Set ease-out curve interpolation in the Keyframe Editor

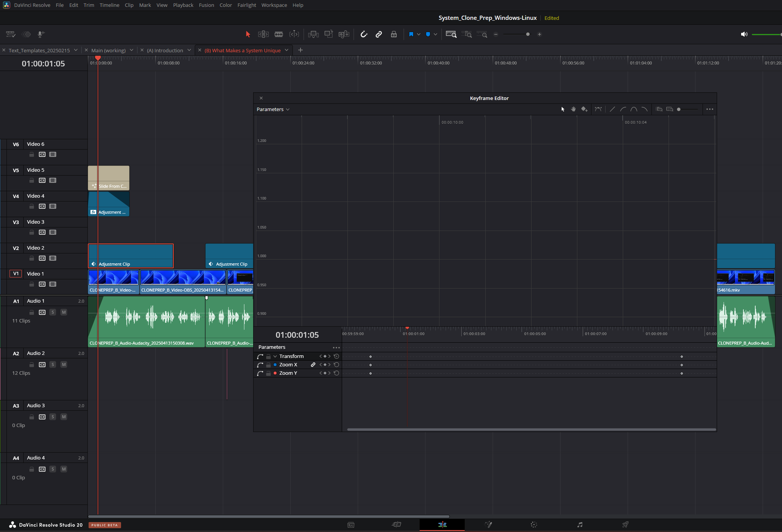click(x=645, y=109)
